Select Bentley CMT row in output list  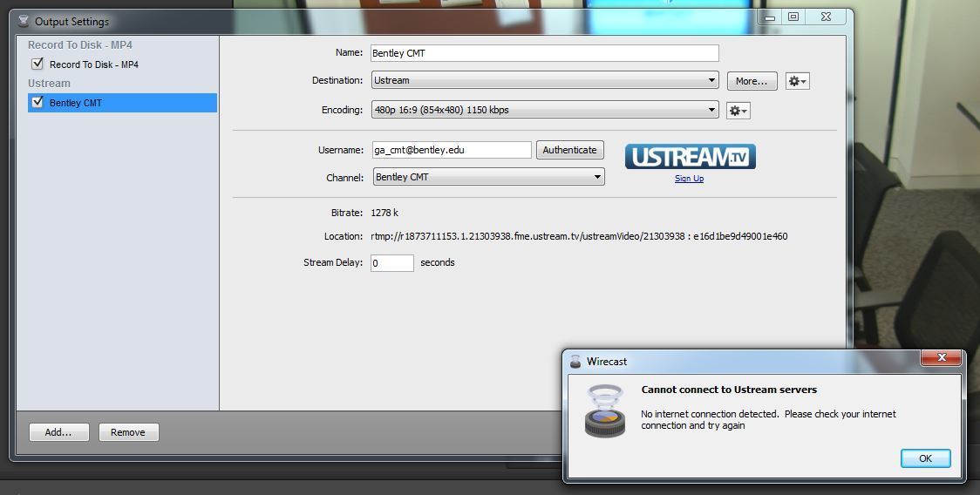click(122, 103)
